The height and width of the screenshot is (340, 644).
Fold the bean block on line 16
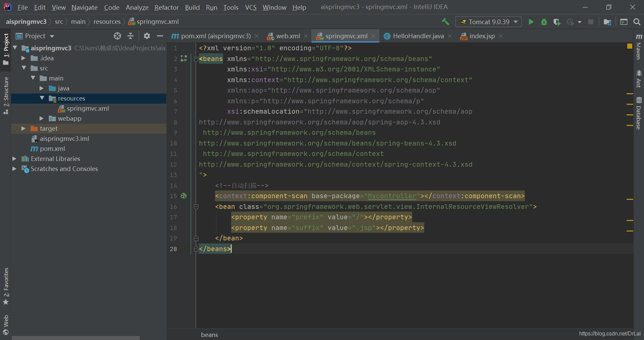click(x=196, y=207)
